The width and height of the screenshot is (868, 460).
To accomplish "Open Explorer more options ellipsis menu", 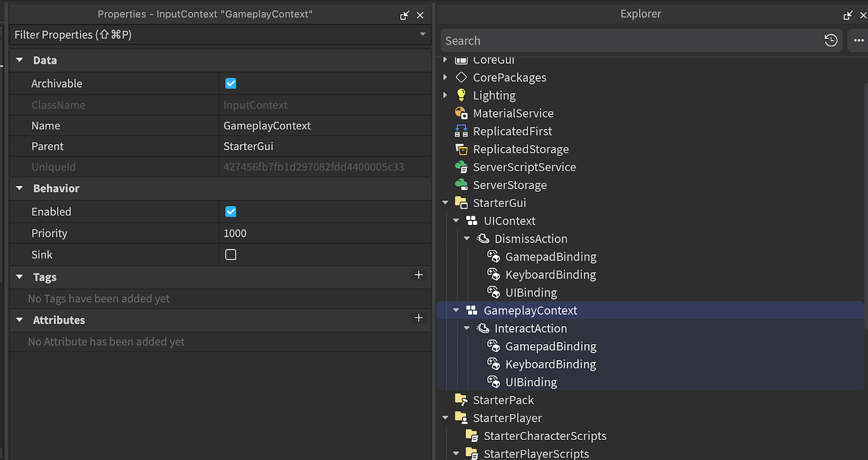I will [x=859, y=41].
